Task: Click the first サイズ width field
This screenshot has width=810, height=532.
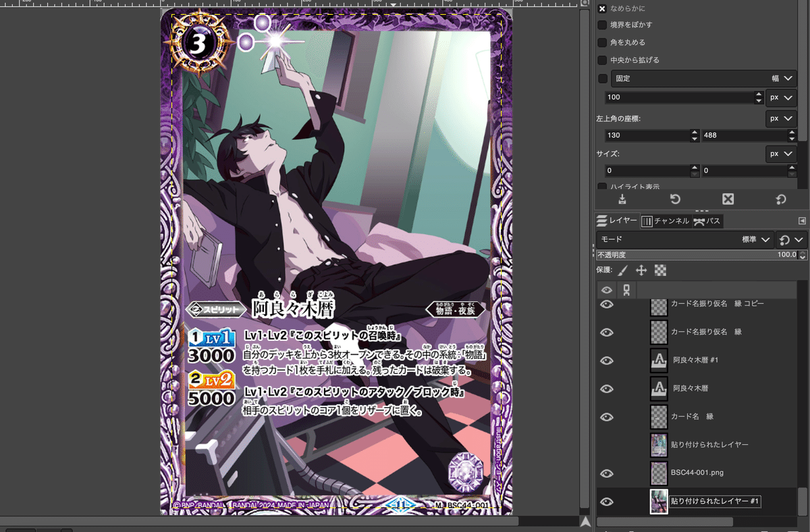Action: click(648, 171)
